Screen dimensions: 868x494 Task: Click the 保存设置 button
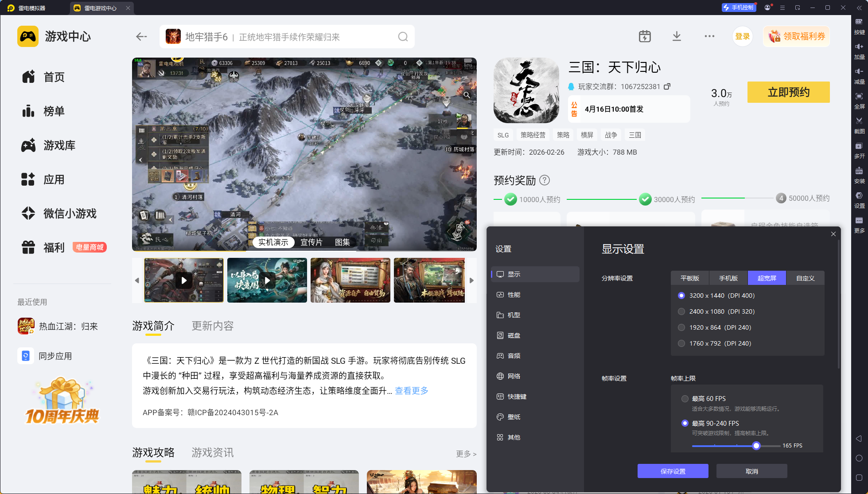coord(673,471)
